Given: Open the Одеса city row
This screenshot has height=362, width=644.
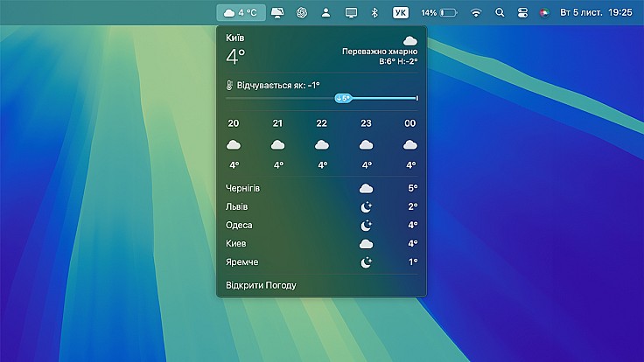Looking at the screenshot, I should [322, 226].
